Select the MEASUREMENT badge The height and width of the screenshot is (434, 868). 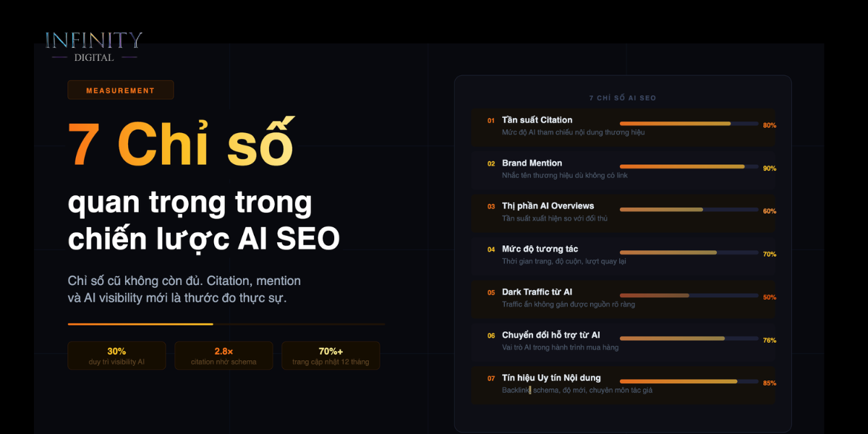(120, 90)
